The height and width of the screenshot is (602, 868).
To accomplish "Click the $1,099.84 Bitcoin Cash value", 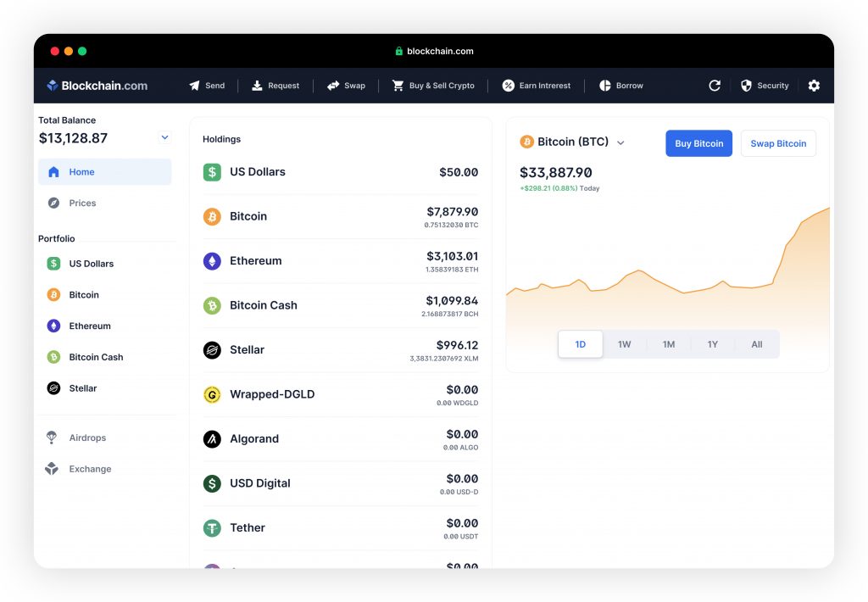I will (452, 301).
